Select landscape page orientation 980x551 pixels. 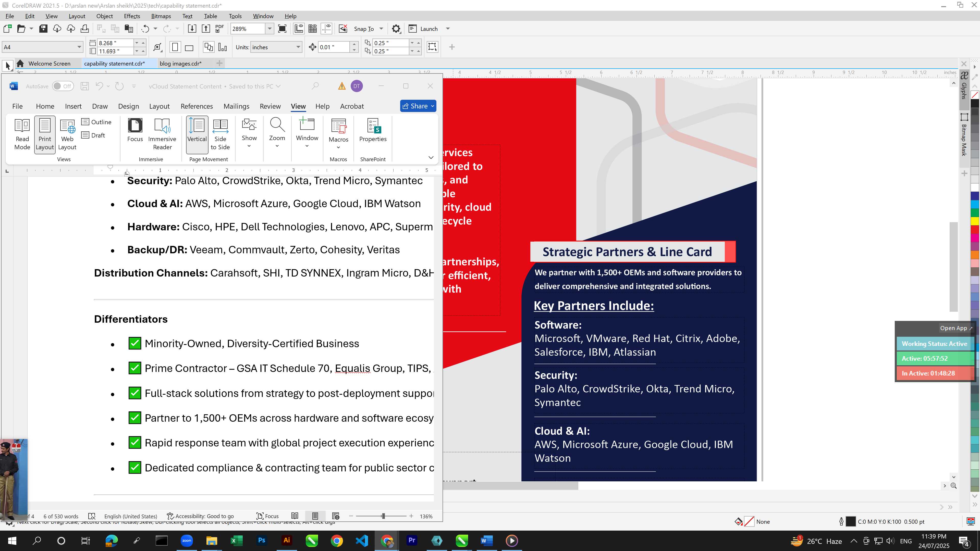[189, 47]
